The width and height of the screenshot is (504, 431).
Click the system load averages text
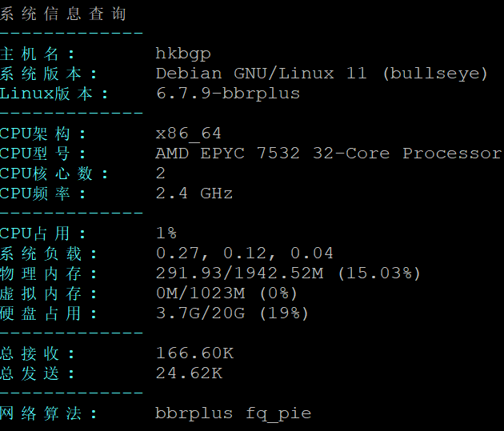click(x=245, y=253)
